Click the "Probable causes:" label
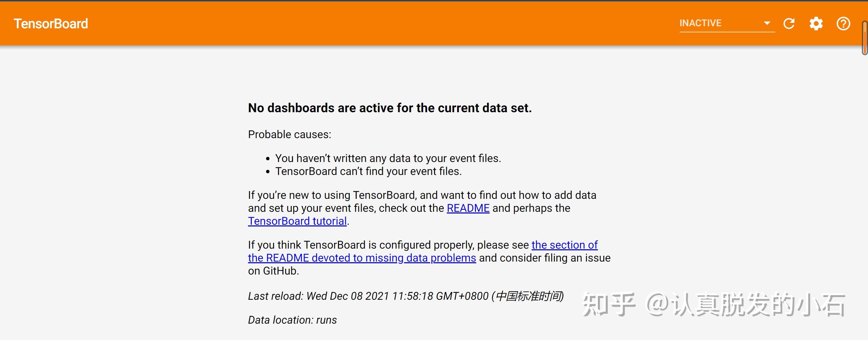 (290, 134)
